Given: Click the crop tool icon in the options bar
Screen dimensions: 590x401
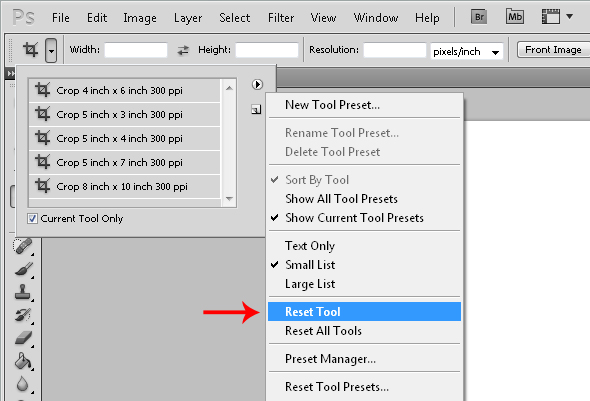Looking at the screenshot, I should (x=30, y=50).
